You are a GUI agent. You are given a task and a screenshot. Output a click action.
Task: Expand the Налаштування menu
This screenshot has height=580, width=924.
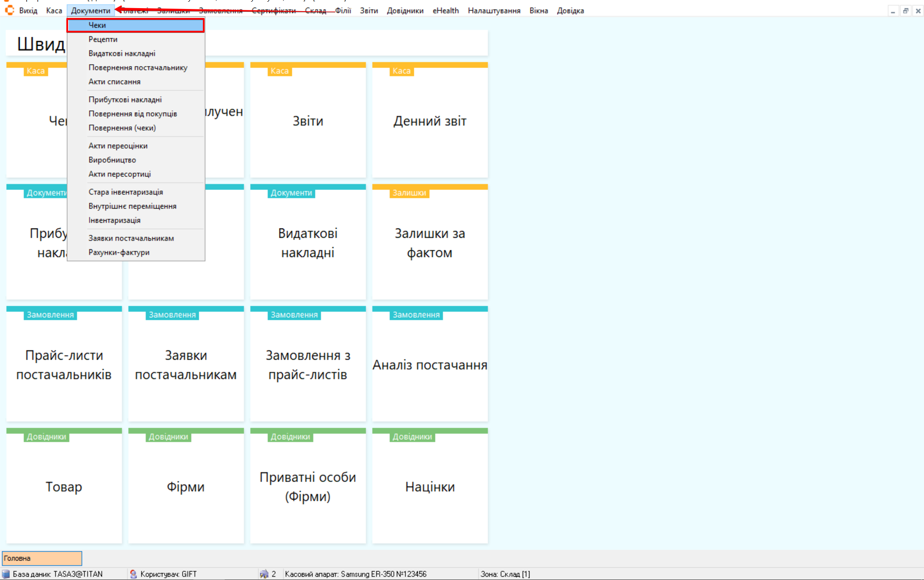pyautogui.click(x=493, y=11)
